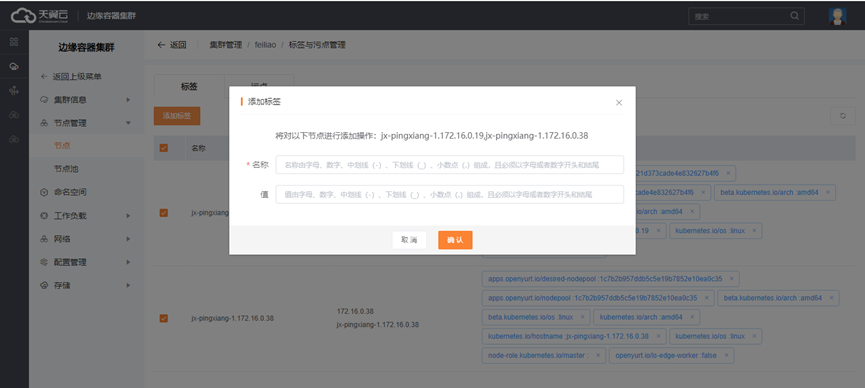
Task: Open the grid apps icon in left rail
Action: pos(14,42)
